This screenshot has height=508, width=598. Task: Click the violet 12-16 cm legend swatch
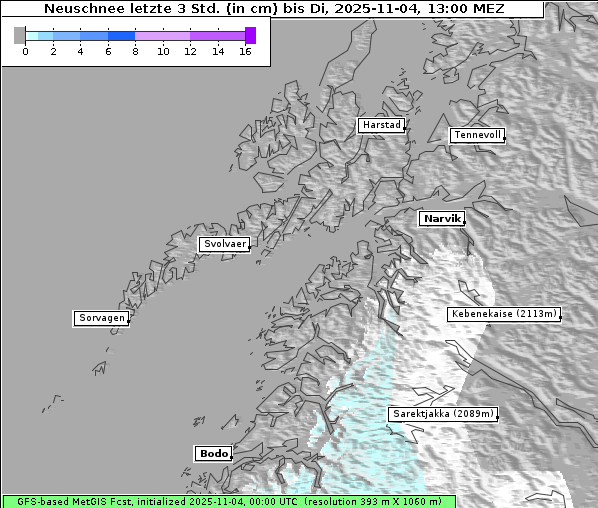218,36
